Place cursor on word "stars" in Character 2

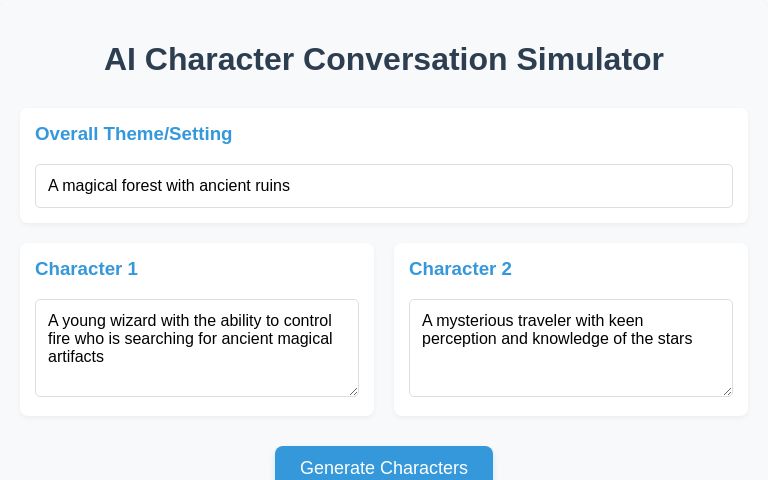pyautogui.click(x=672, y=339)
